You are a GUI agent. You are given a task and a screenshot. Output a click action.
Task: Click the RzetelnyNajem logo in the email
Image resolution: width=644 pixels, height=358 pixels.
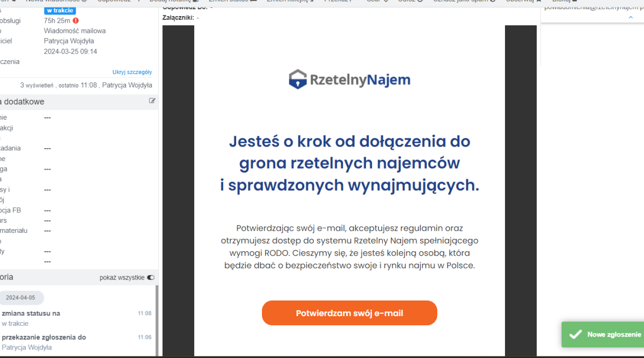pyautogui.click(x=349, y=80)
